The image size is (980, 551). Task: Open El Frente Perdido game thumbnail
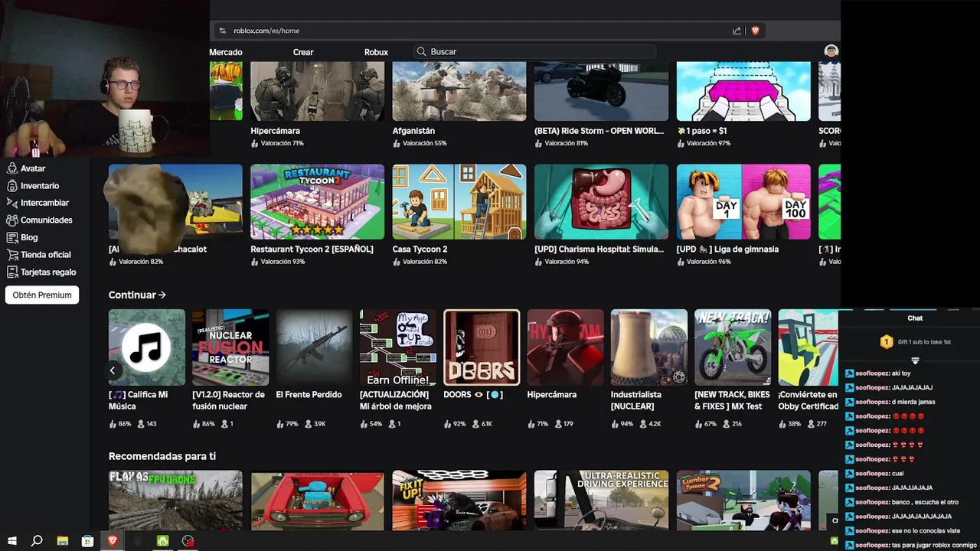pyautogui.click(x=314, y=347)
